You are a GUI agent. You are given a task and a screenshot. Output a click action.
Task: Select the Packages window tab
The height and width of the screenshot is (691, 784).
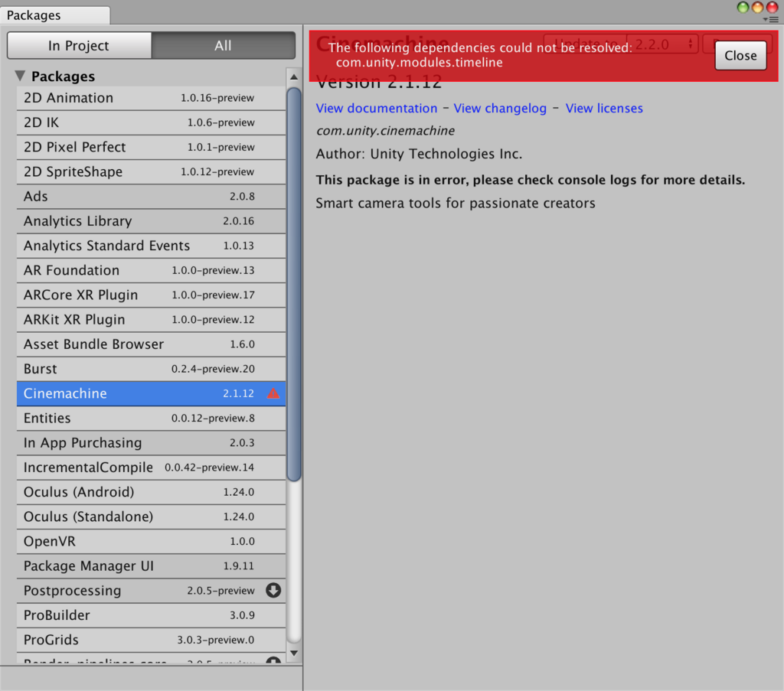coord(54,15)
